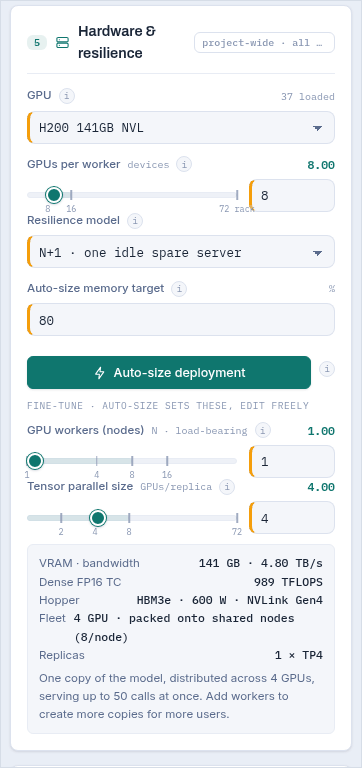Image resolution: width=362 pixels, height=768 pixels.
Task: Click the '989 TFLOPS' value
Action: [x=289, y=582]
